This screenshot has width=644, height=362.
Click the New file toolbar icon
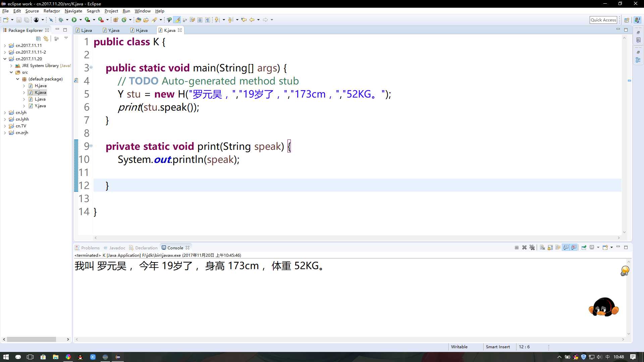coord(6,20)
